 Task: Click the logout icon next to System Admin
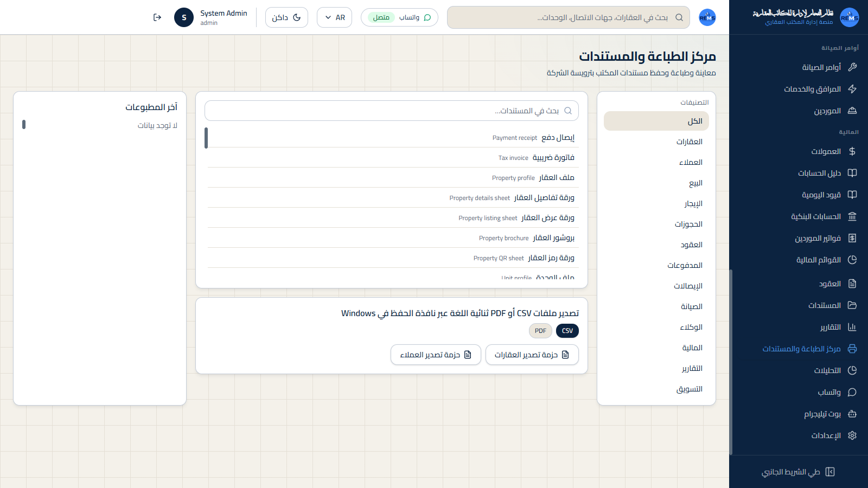coord(157,17)
